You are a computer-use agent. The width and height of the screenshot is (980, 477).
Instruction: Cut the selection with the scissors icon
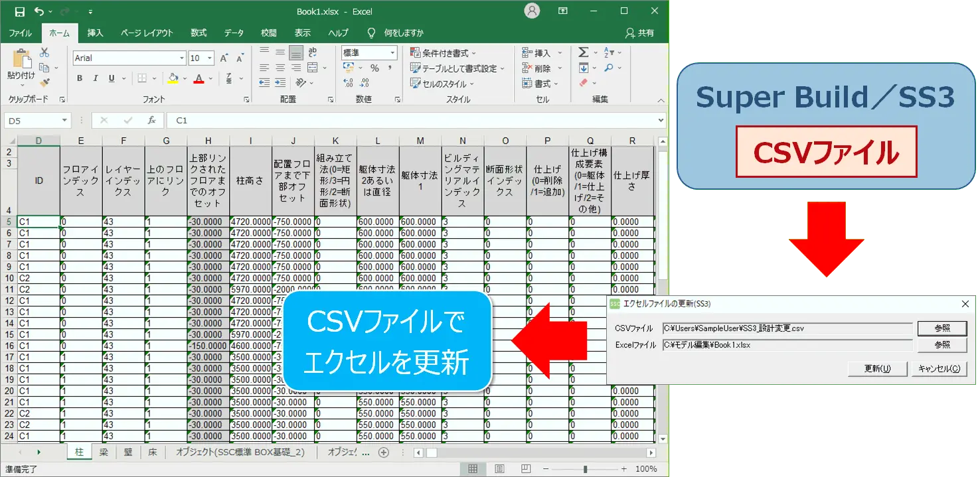pos(44,52)
